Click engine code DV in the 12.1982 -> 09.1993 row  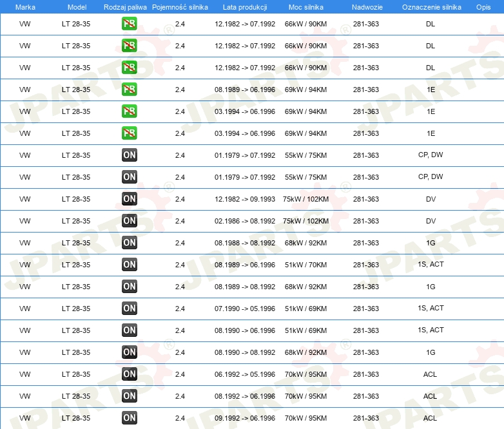(431, 199)
